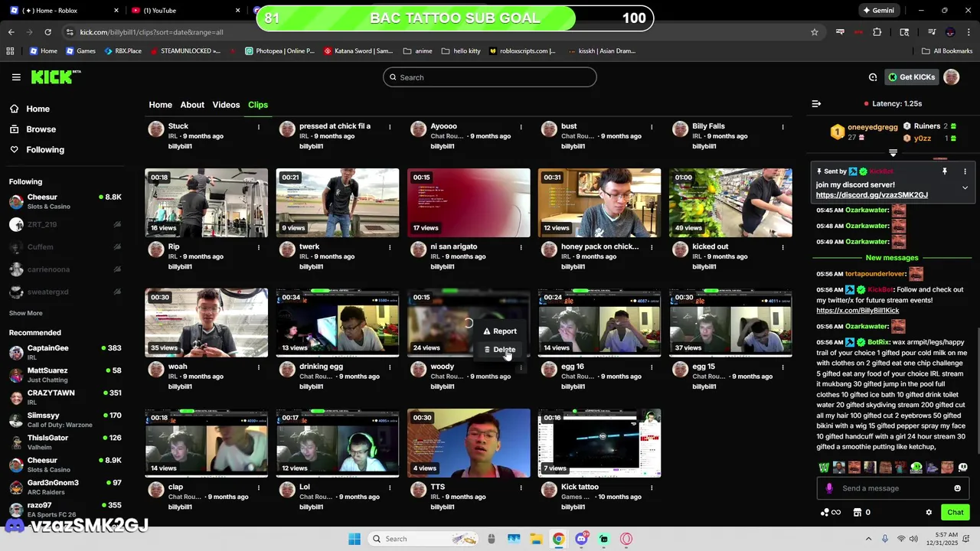980x551 pixels.
Task: Open the anime bookmarks folder
Action: coord(418,51)
